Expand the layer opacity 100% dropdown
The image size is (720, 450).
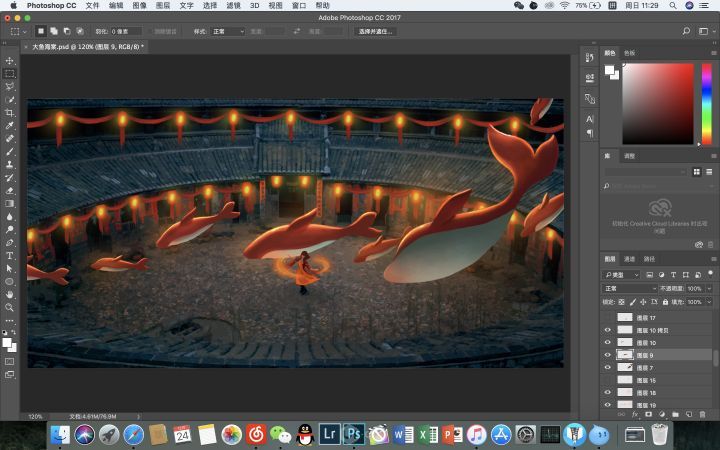708,288
